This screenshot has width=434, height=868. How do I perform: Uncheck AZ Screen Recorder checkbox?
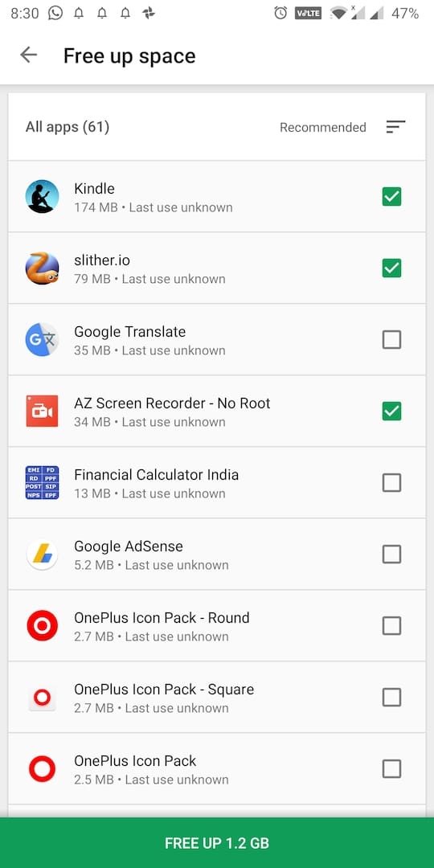391,411
